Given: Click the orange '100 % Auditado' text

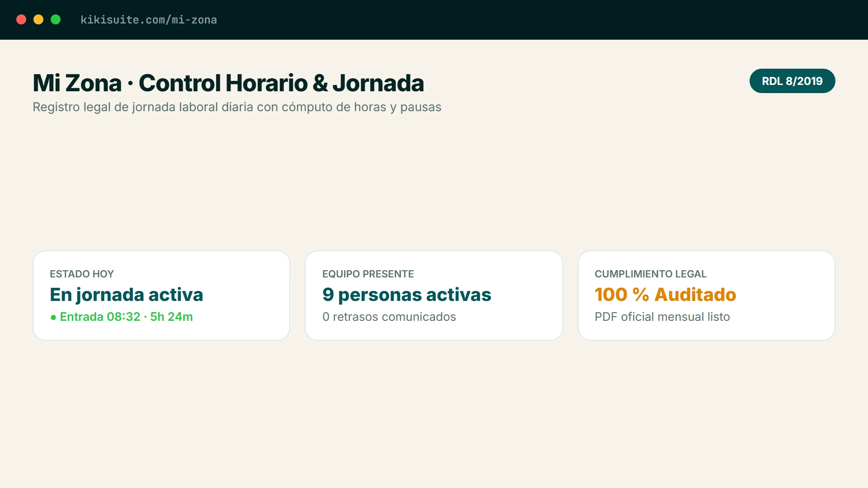Looking at the screenshot, I should [665, 295].
